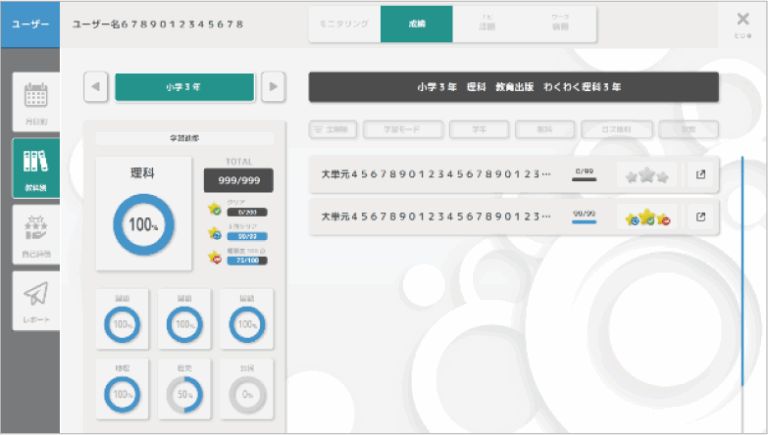
Task: Click the 75/100 progress bar
Action: (x=247, y=261)
